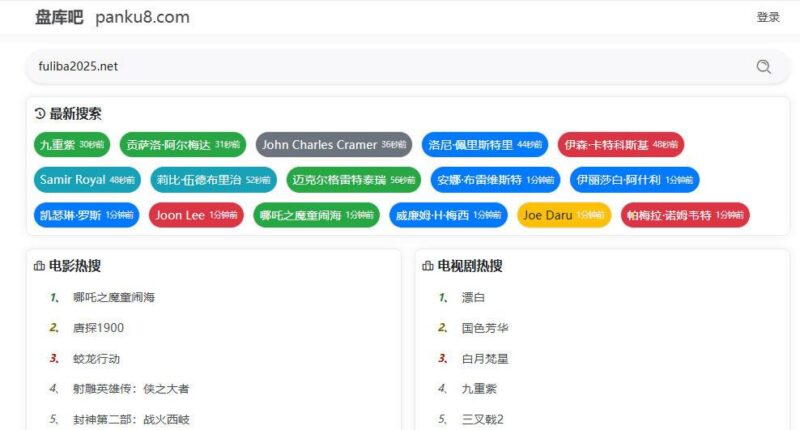Select the 伊森·卡特科斯基 search tag
Image resolution: width=800 pixels, height=430 pixels.
[x=621, y=145]
